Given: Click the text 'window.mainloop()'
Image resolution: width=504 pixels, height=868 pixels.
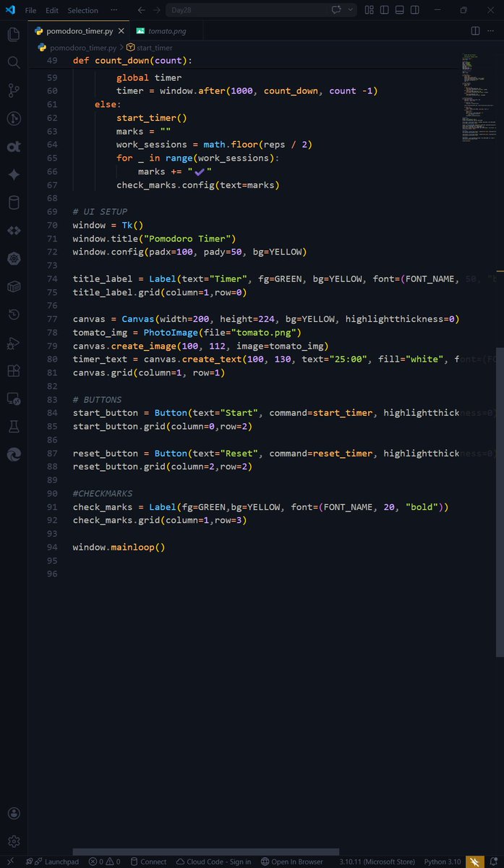Looking at the screenshot, I should pos(119,547).
